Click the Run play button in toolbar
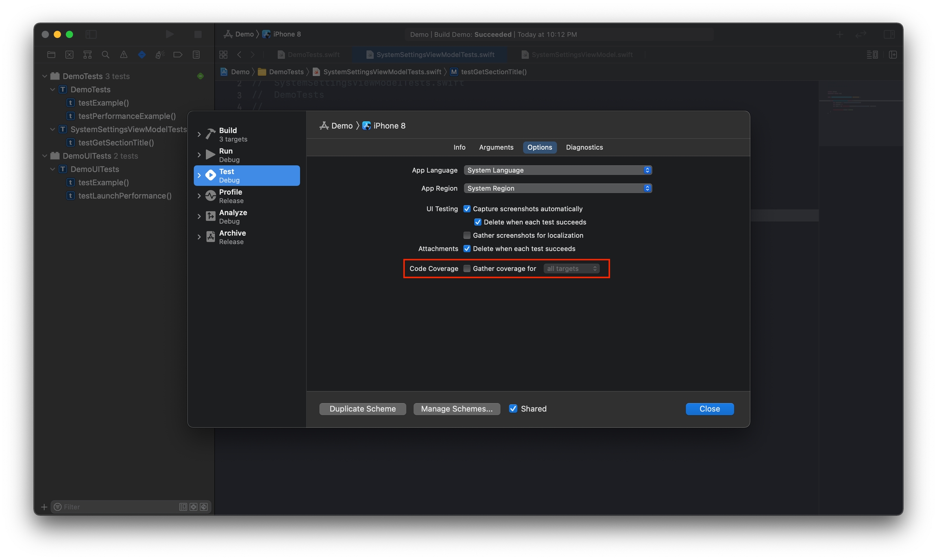The height and width of the screenshot is (560, 937). (170, 34)
